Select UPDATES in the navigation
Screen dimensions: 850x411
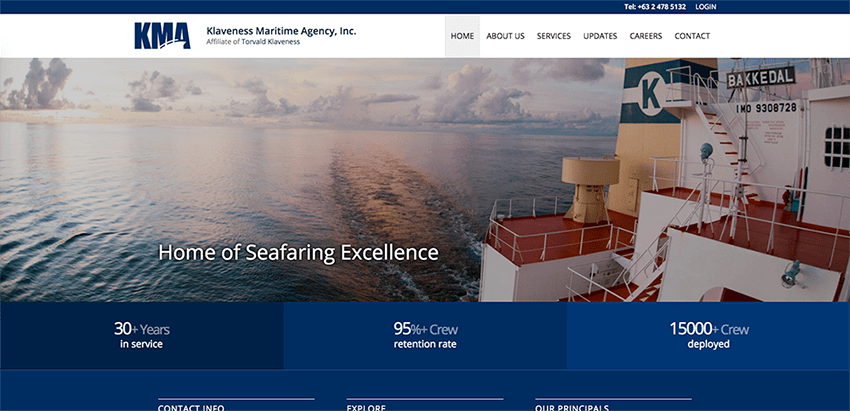tap(600, 36)
